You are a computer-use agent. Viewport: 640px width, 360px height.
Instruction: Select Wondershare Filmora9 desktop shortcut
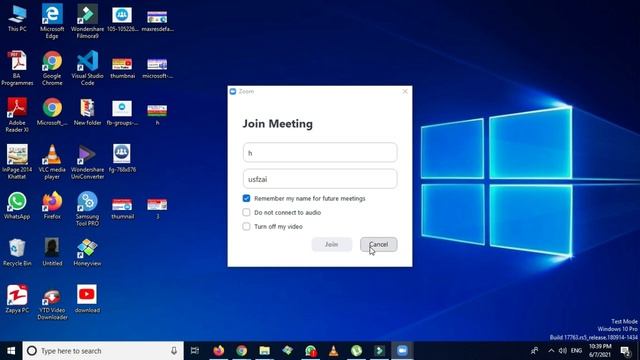(x=87, y=22)
